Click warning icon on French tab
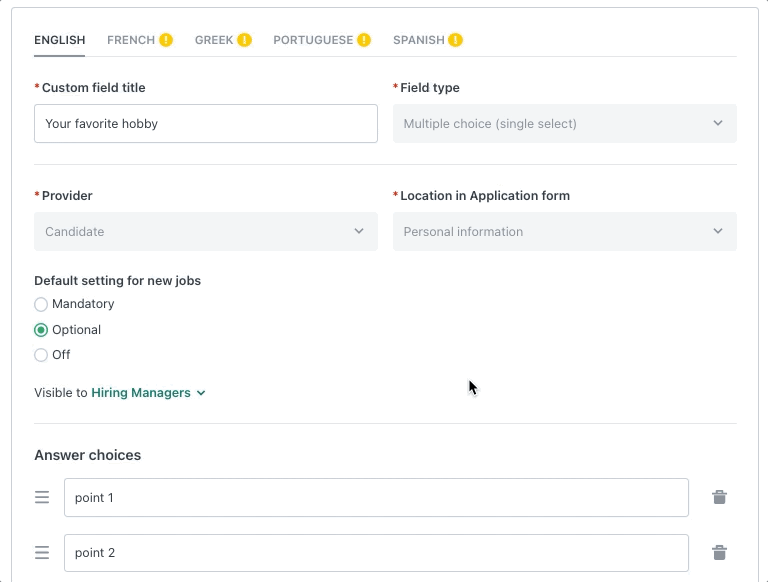The height and width of the screenshot is (582, 768). pyautogui.click(x=166, y=40)
